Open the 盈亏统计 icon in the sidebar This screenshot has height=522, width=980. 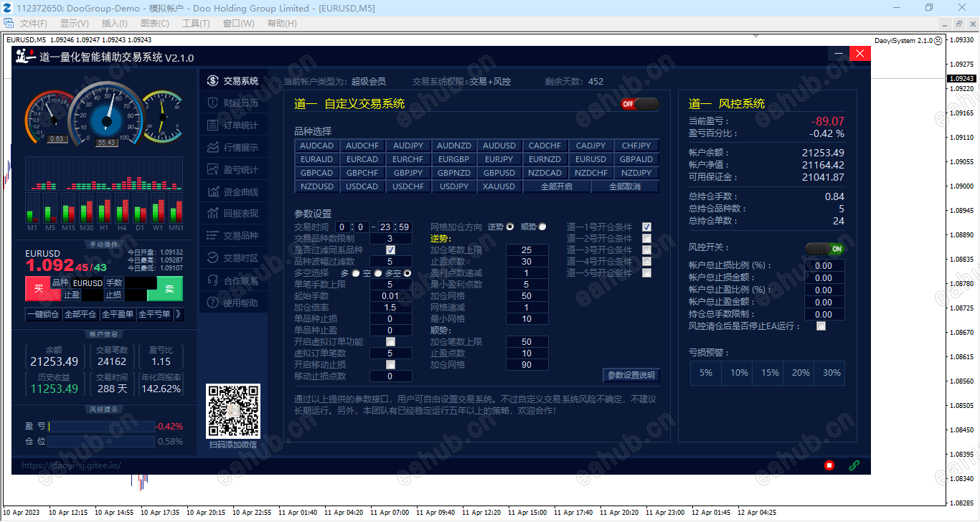click(x=212, y=170)
